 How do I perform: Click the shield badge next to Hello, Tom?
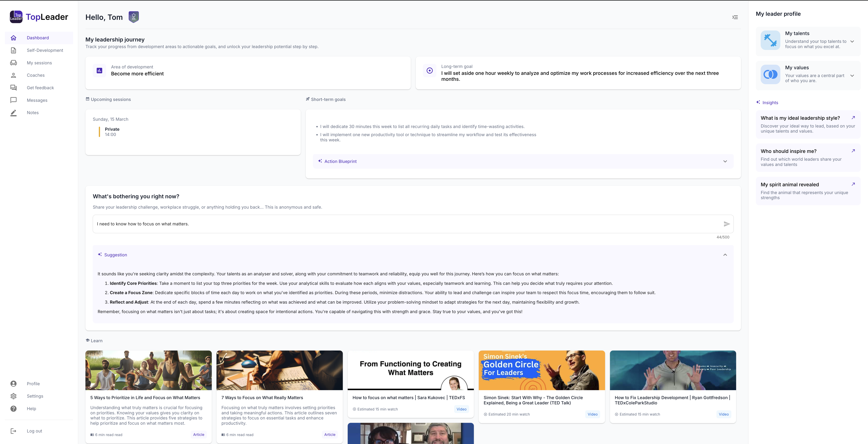click(x=133, y=17)
